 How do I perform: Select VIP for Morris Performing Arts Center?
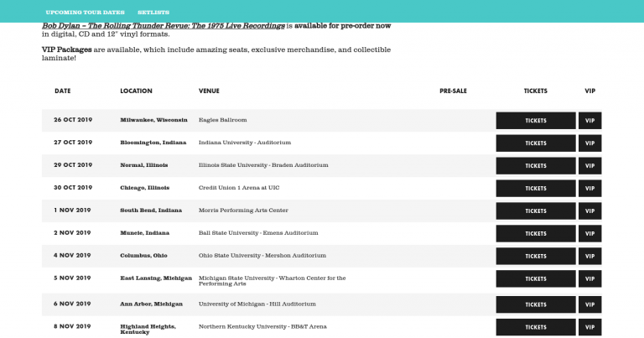589,211
